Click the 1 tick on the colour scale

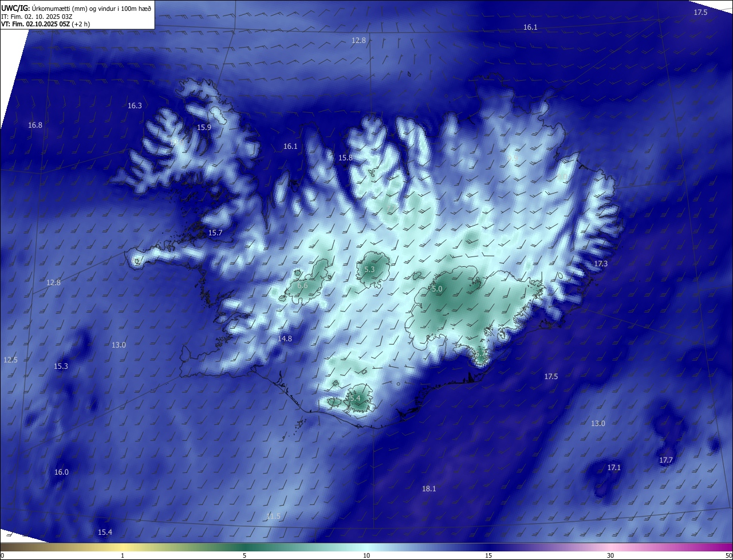(x=123, y=555)
